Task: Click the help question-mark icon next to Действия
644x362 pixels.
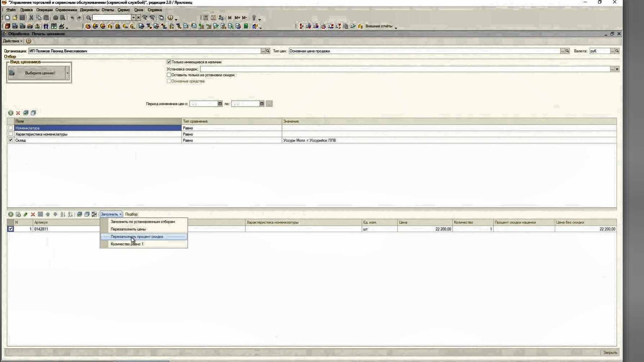Action: pyautogui.click(x=29, y=41)
